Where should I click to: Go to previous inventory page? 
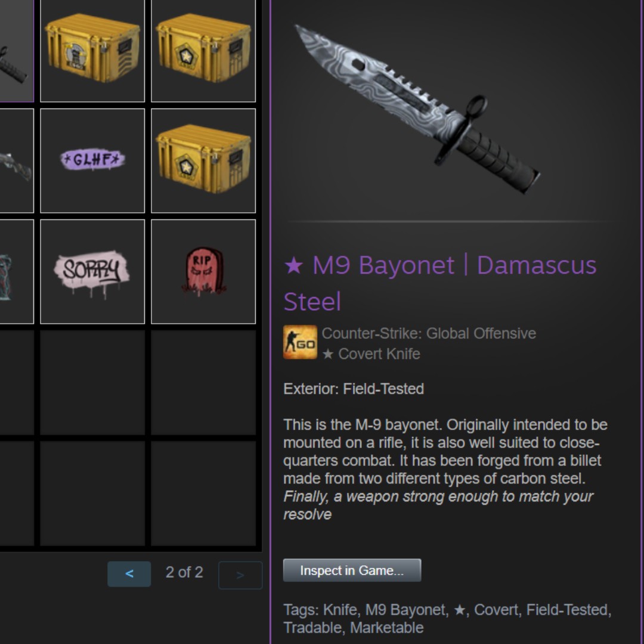129,574
